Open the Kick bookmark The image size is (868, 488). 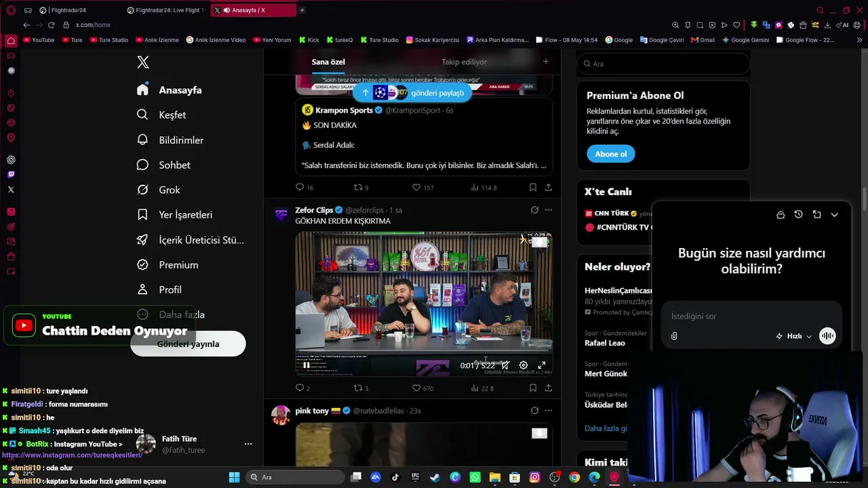309,40
